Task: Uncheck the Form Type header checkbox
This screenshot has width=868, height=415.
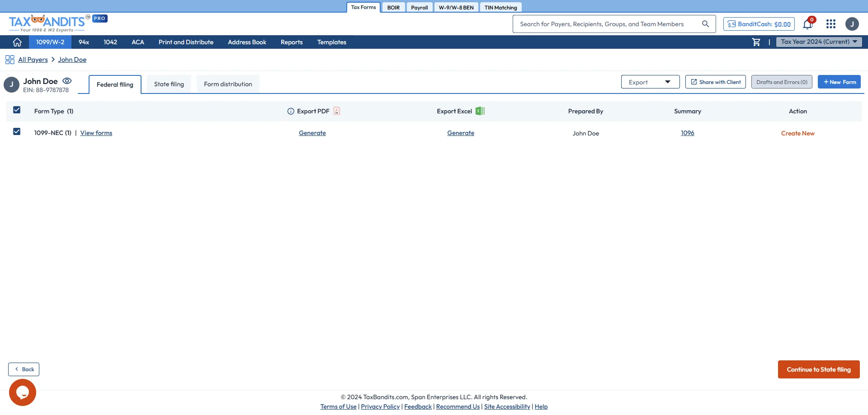Action: coord(17,110)
